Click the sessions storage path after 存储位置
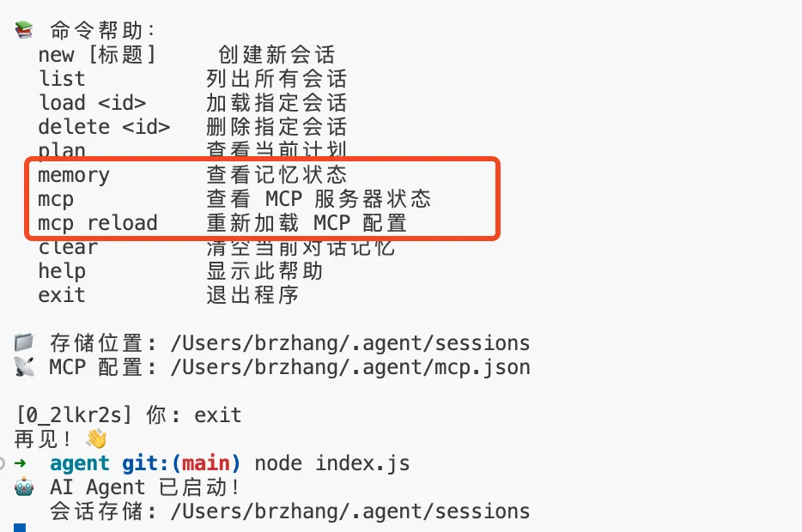Viewport: 802px width, 532px height. [x=350, y=343]
